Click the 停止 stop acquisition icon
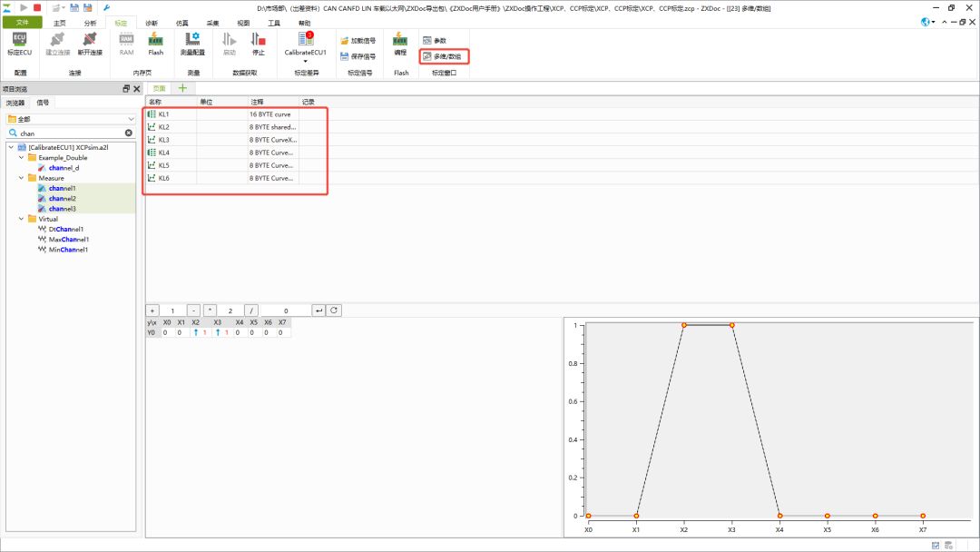980x552 pixels. click(x=258, y=39)
